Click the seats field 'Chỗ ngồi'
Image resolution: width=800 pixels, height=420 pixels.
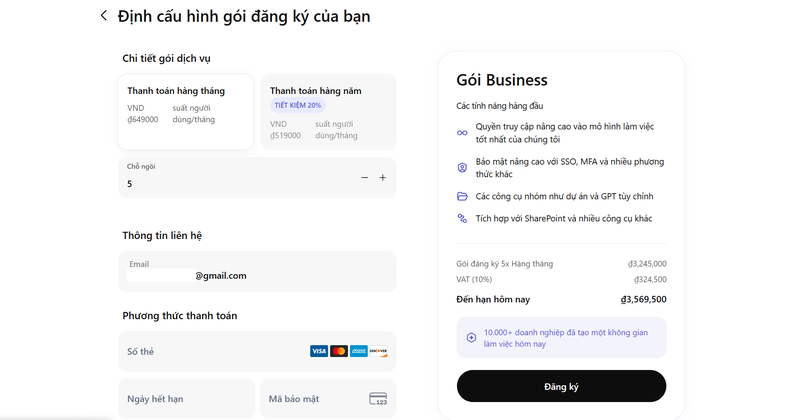[x=257, y=177]
